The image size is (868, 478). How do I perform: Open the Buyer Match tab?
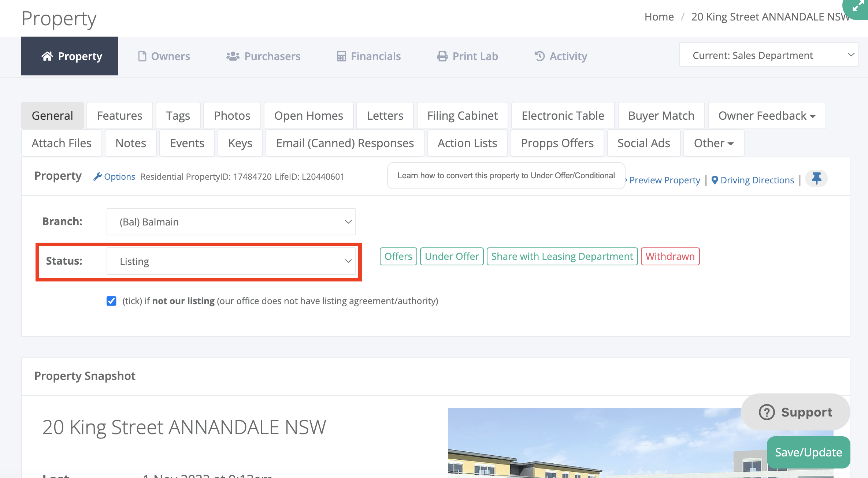click(661, 116)
